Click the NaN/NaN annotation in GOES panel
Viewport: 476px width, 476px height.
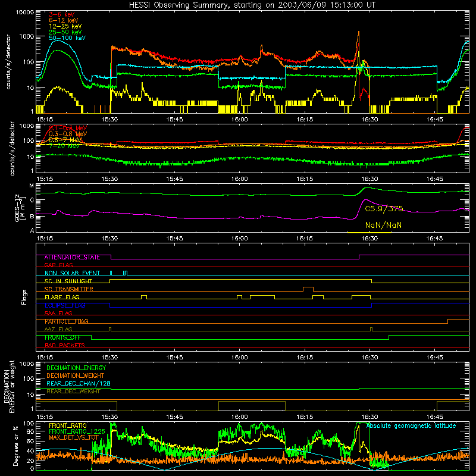tap(383, 226)
